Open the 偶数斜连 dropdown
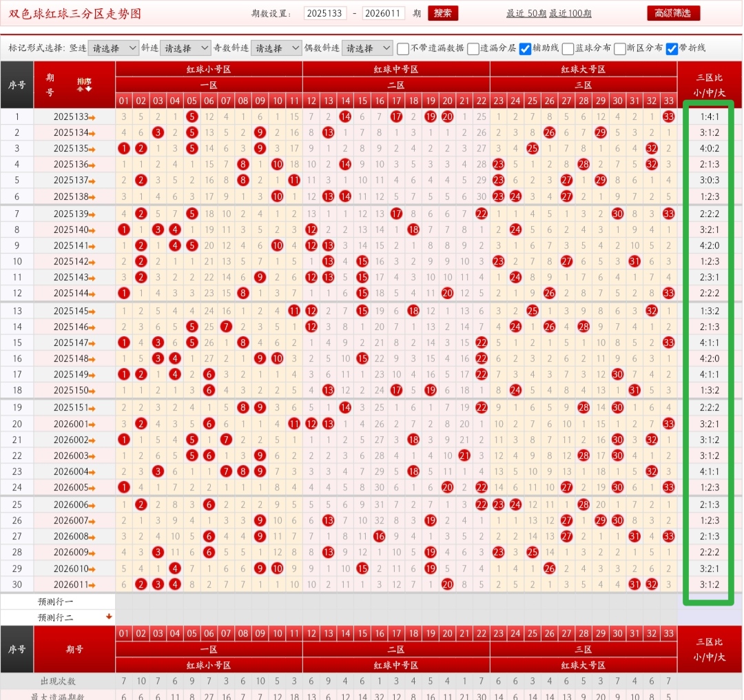The width and height of the screenshot is (744, 700). 367,48
